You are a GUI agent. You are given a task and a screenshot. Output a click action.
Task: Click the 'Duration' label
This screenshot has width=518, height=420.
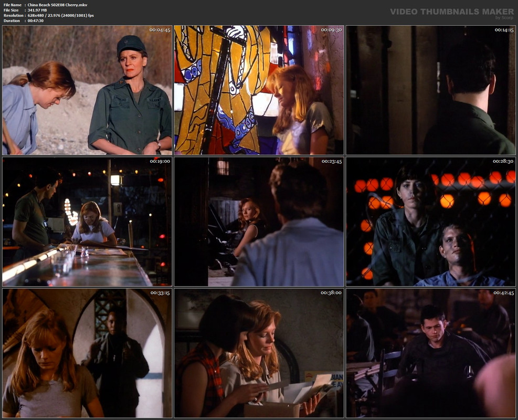[12, 21]
